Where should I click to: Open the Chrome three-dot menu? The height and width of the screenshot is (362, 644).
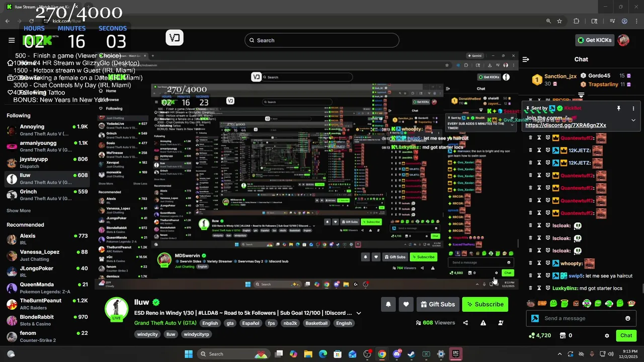tap(636, 21)
